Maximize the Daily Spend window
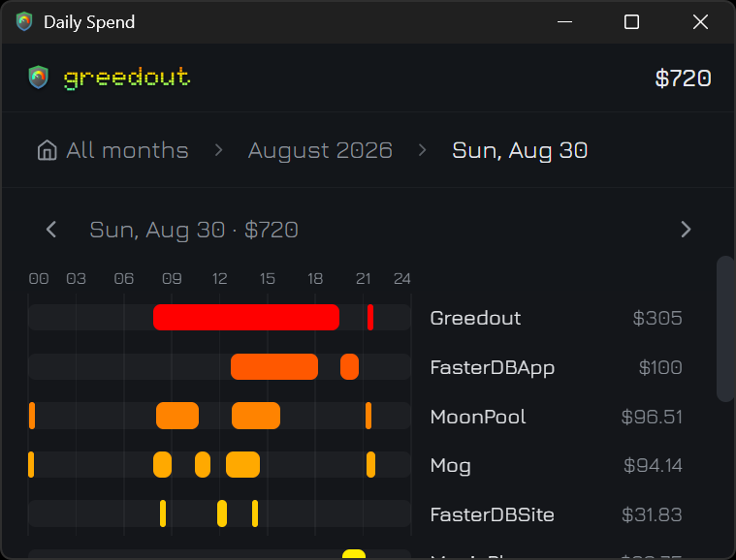This screenshot has width=736, height=560. point(632,21)
